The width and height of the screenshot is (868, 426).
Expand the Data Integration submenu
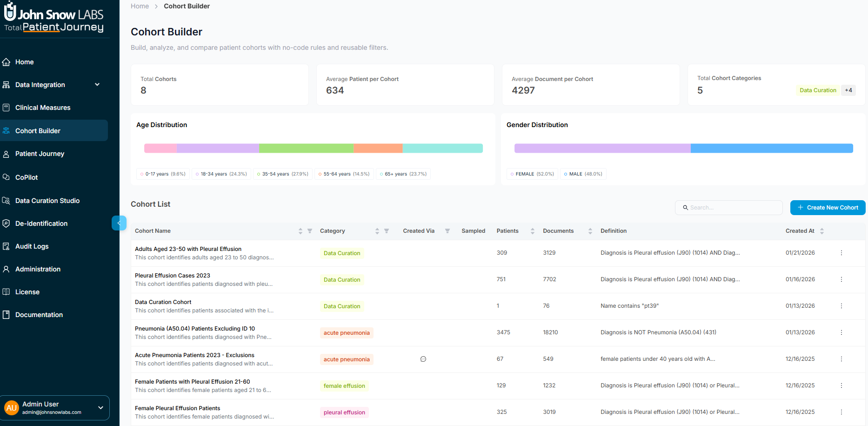pos(97,85)
